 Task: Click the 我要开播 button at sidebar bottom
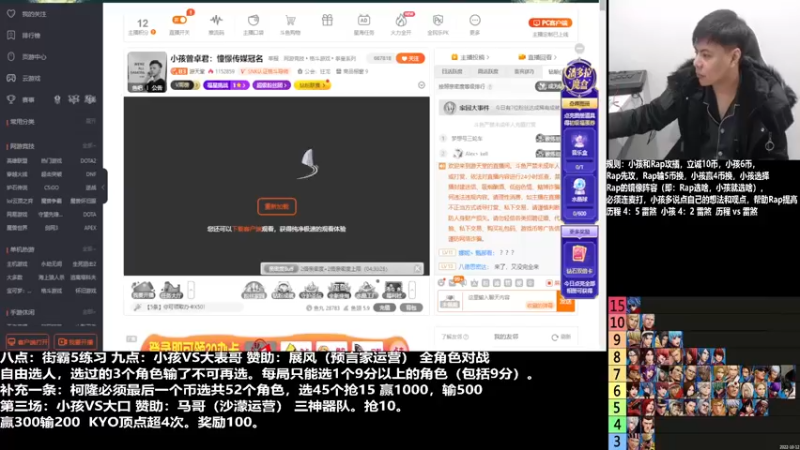point(76,342)
